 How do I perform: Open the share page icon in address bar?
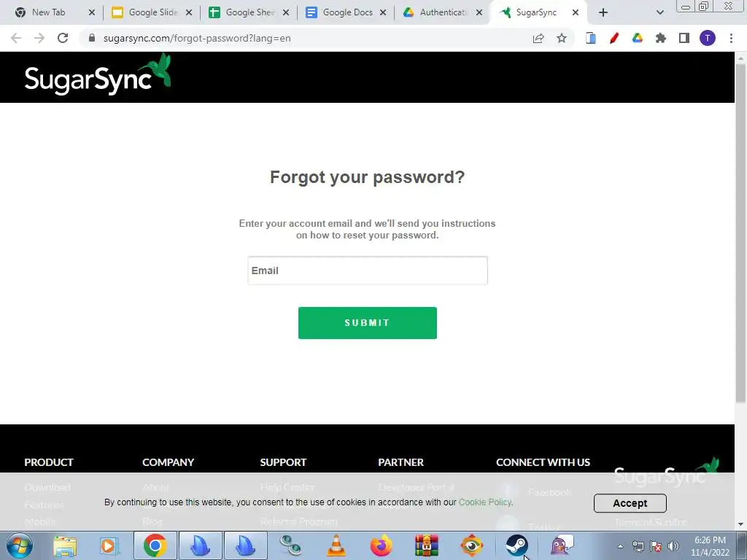538,38
